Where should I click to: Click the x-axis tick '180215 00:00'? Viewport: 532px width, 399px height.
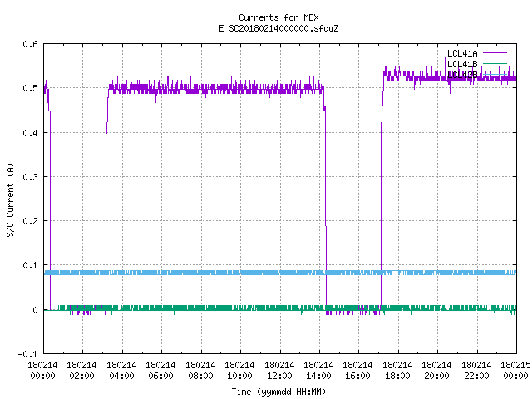coord(515,371)
